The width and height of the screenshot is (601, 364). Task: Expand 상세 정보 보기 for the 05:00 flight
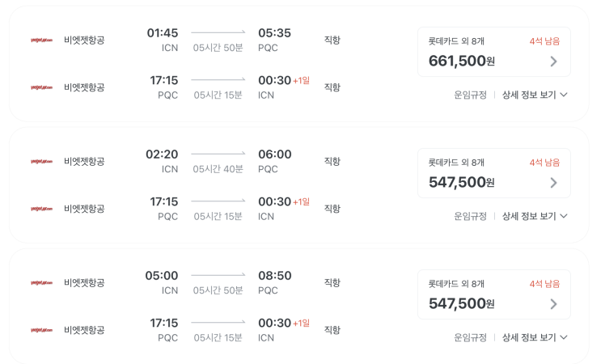[535, 337]
